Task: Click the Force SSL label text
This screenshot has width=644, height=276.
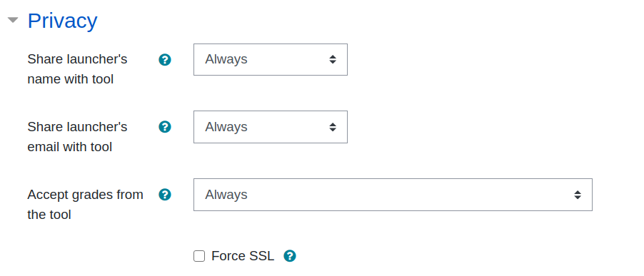Action: point(243,256)
